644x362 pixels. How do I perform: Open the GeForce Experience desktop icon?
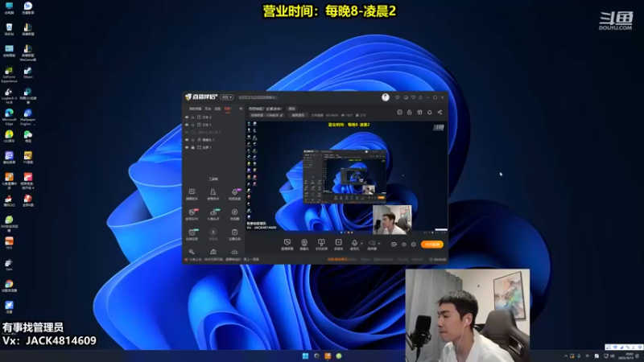[x=9, y=74]
